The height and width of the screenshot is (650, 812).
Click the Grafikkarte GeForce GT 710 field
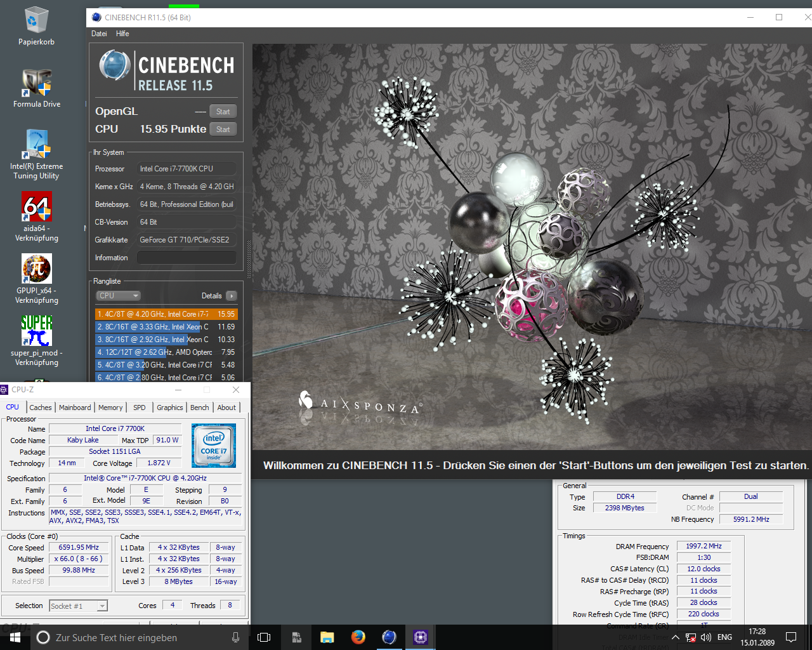click(x=187, y=240)
